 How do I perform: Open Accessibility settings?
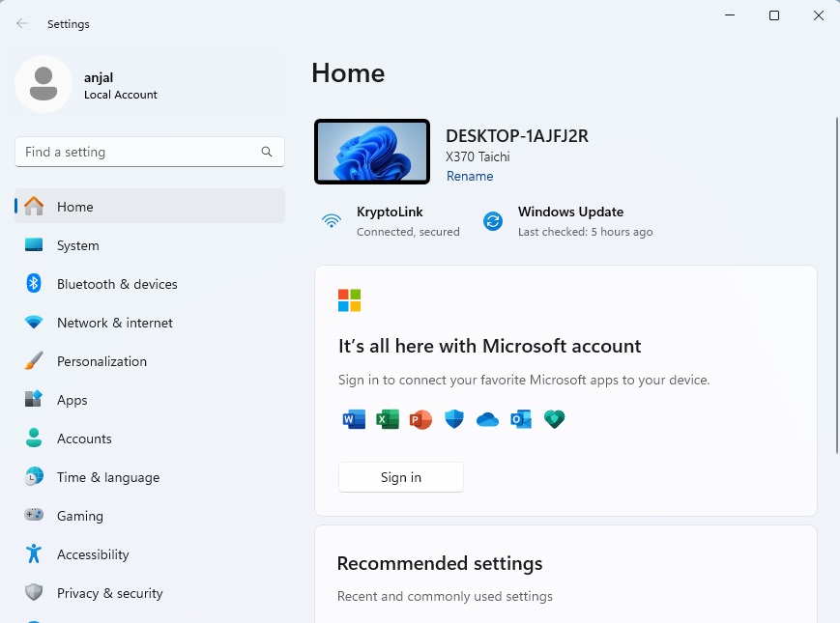point(150,553)
